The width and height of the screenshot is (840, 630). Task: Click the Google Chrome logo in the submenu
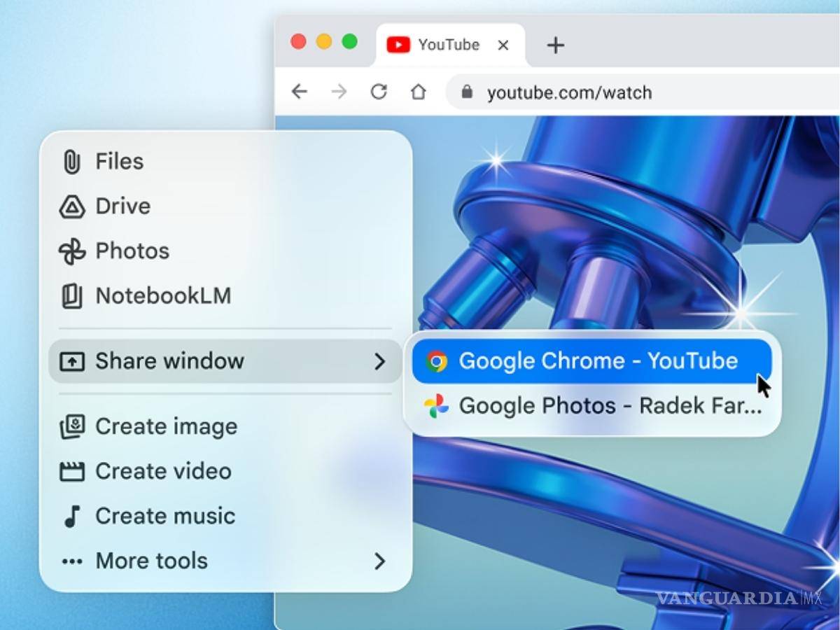tap(437, 360)
